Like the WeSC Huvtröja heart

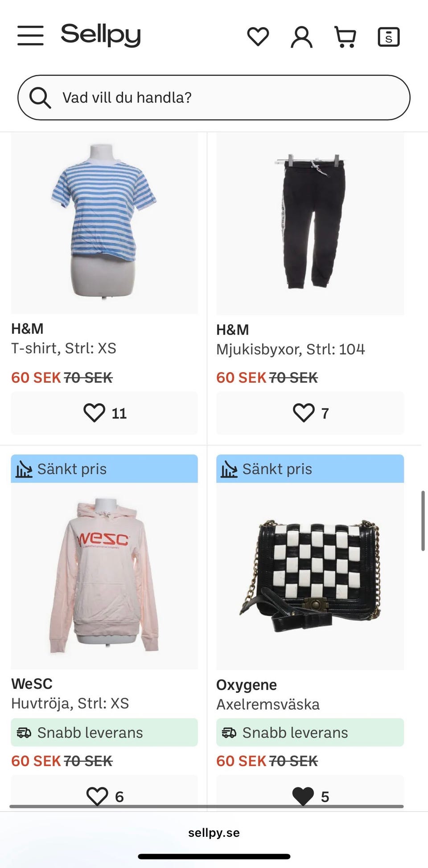(x=104, y=796)
